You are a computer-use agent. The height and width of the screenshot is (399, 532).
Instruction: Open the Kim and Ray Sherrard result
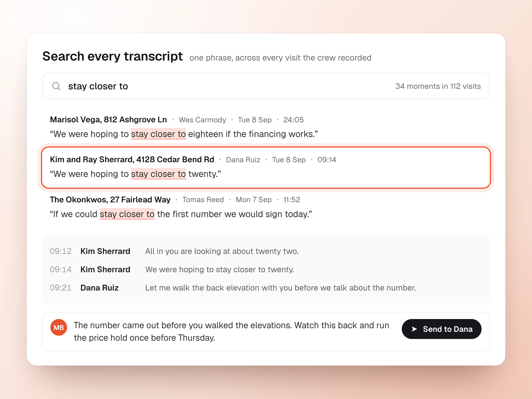[x=266, y=167]
